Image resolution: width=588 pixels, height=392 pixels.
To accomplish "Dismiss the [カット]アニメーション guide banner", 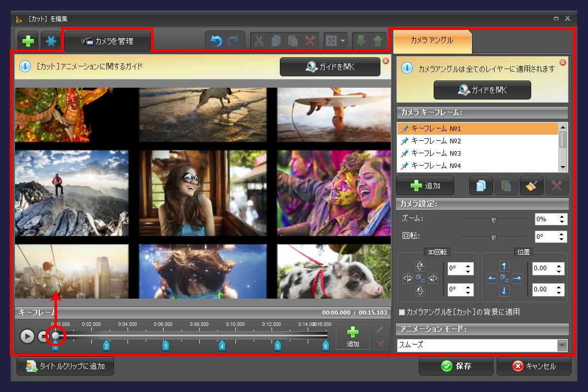I will click(385, 61).
